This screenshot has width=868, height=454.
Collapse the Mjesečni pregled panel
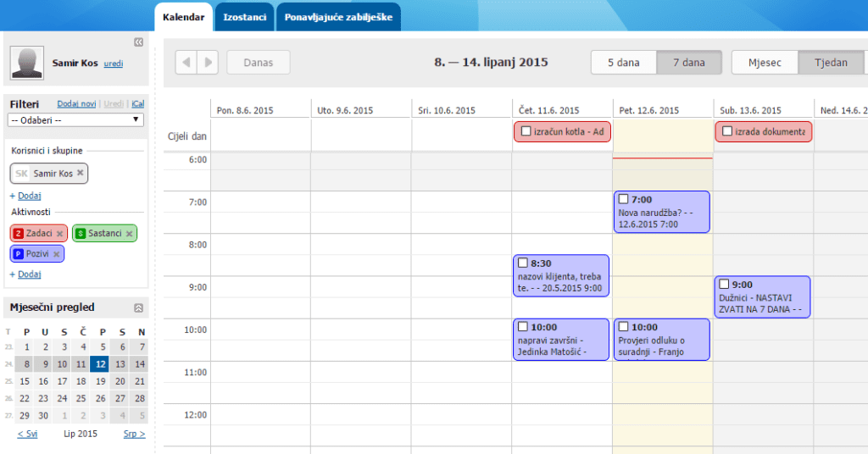[x=139, y=307]
